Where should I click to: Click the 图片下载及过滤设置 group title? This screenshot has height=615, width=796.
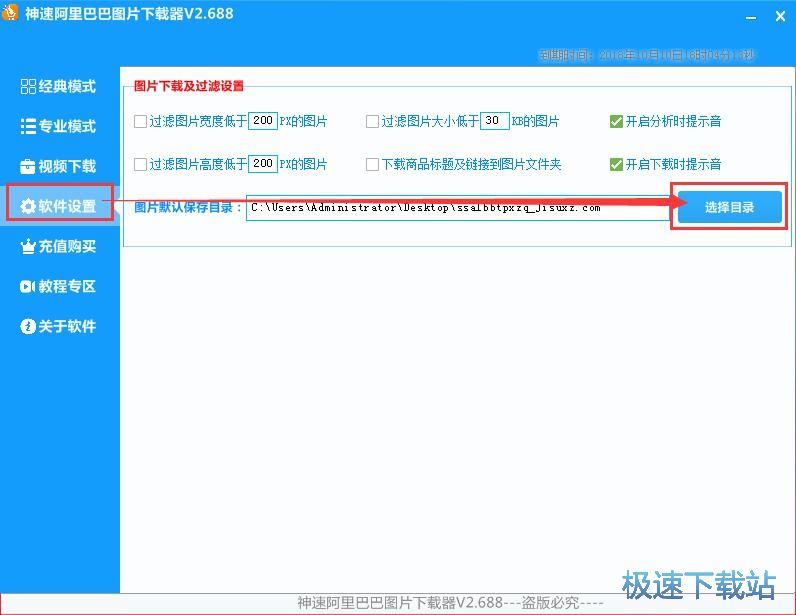pyautogui.click(x=189, y=86)
